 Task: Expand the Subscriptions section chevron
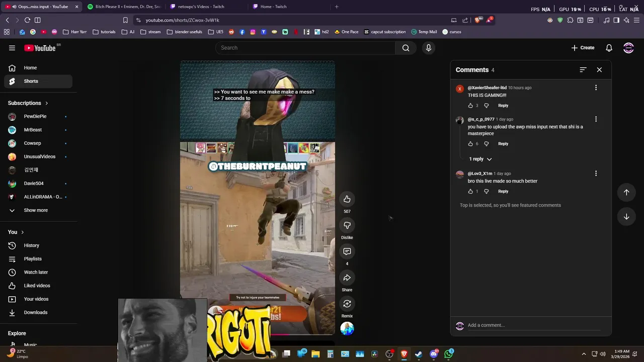click(x=47, y=103)
